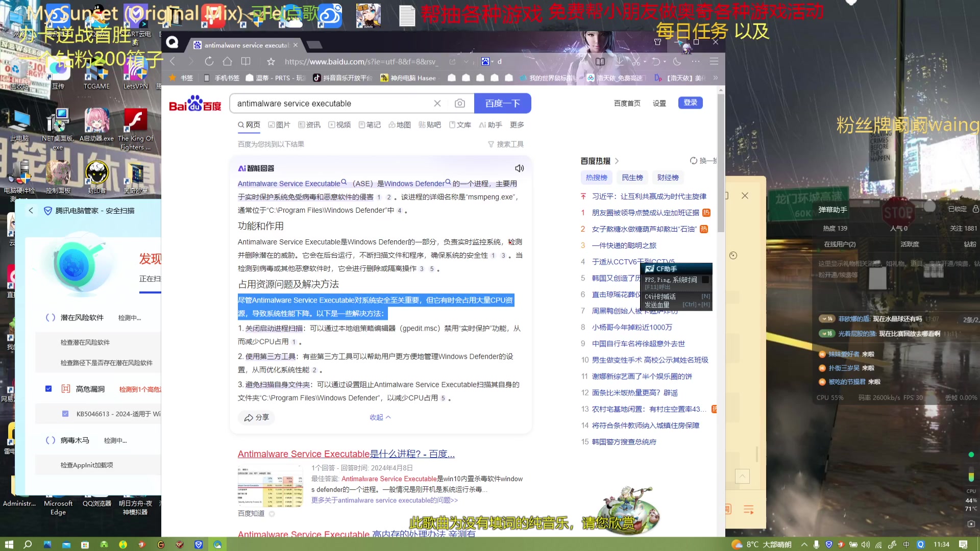Toggle the KB5046613 checkbox
This screenshot has width=980, height=551.
pyautogui.click(x=65, y=414)
